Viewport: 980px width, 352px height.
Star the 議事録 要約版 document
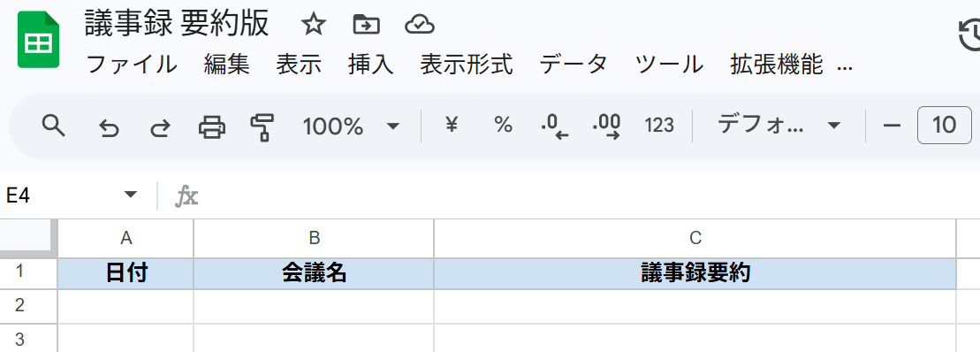(x=314, y=25)
